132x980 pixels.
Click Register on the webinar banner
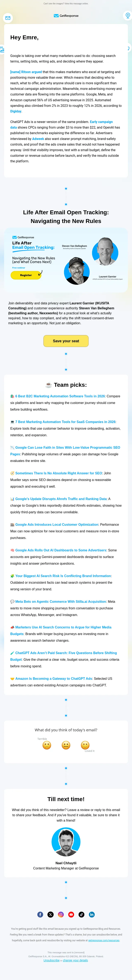[x=26, y=275]
